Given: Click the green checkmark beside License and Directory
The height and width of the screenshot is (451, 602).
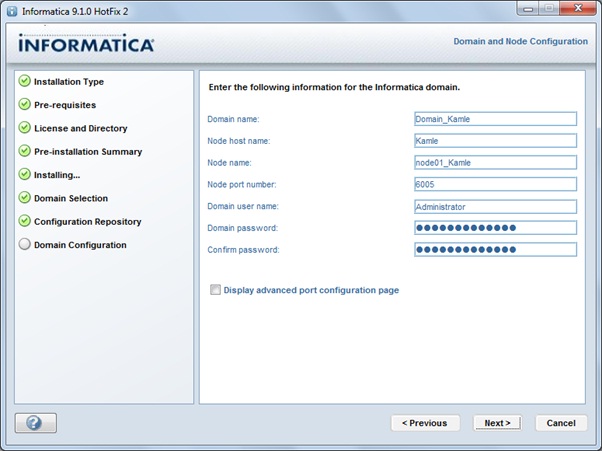Looking at the screenshot, I should click(25, 127).
